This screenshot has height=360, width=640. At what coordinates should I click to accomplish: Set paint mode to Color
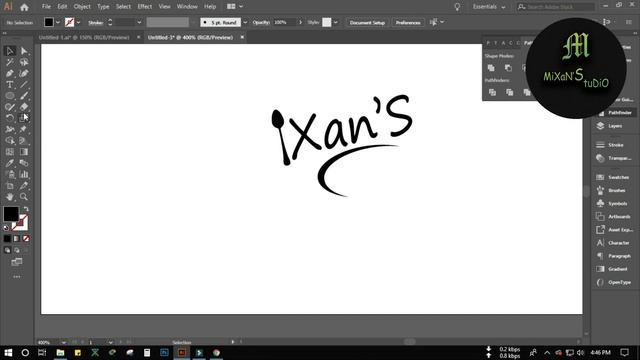click(7, 238)
